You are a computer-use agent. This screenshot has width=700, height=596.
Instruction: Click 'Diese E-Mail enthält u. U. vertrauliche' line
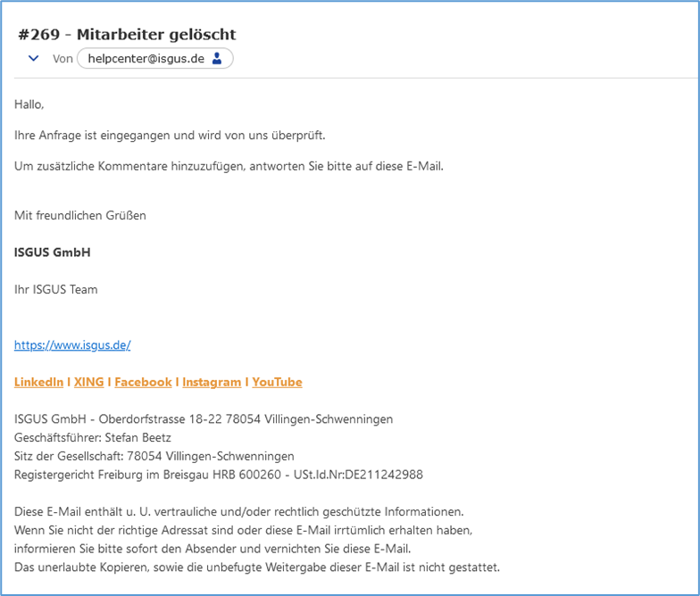pos(239,512)
